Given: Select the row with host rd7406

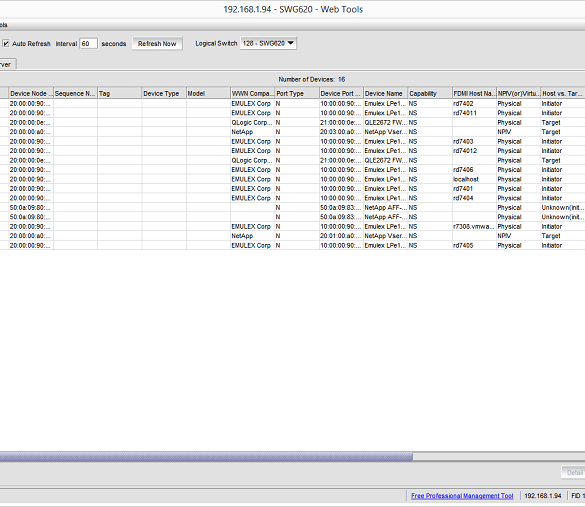Looking at the screenshot, I should point(292,170).
